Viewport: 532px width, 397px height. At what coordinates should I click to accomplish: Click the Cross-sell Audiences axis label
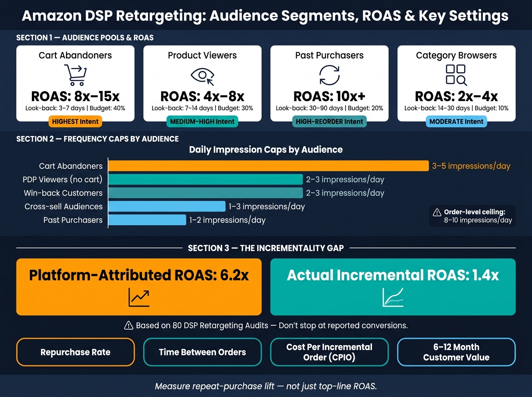(x=63, y=206)
